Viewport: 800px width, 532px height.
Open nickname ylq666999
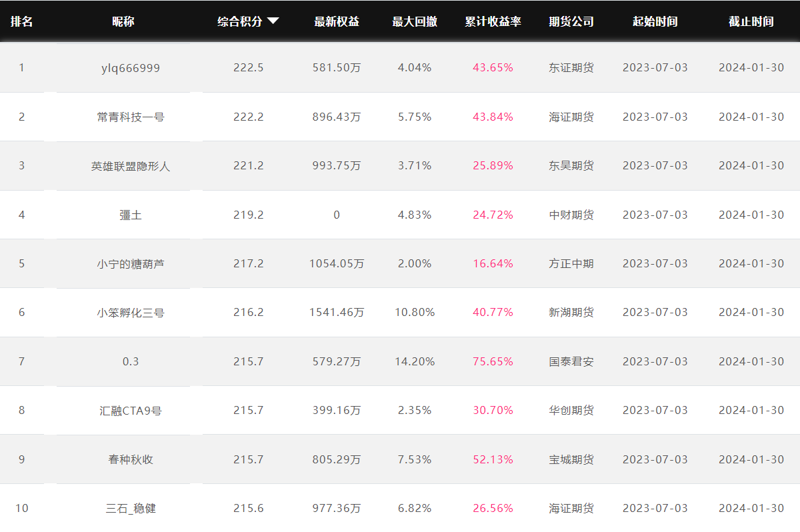point(131,68)
